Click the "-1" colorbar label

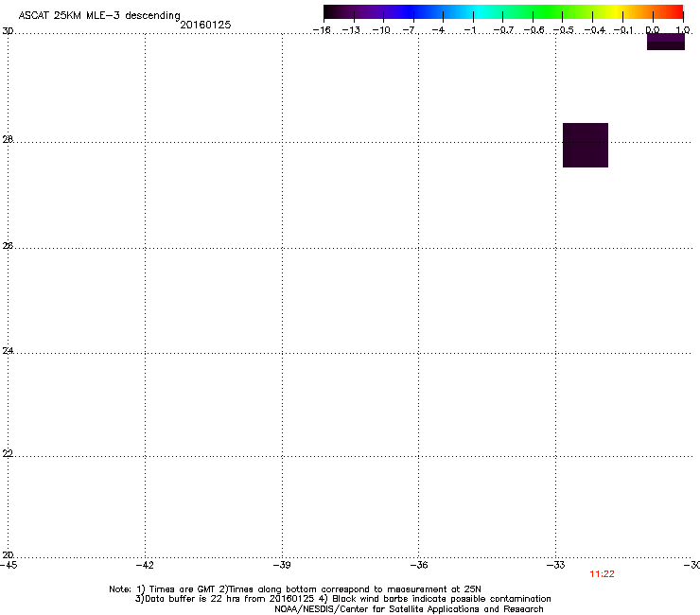tap(469, 30)
